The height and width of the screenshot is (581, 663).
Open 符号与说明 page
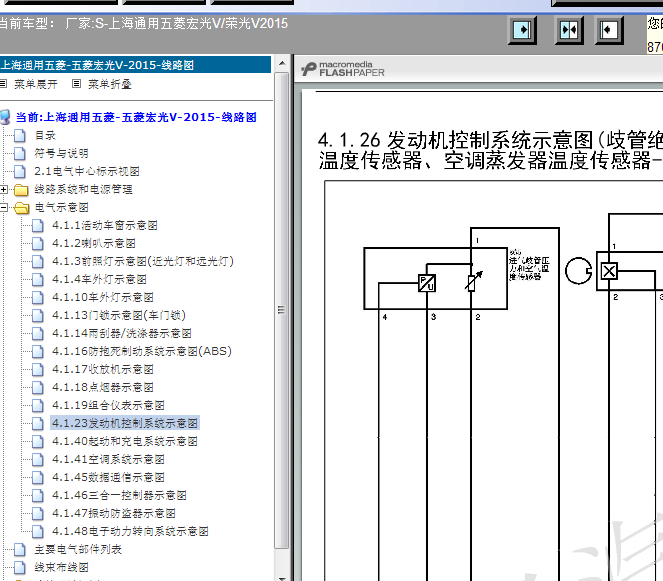point(61,153)
